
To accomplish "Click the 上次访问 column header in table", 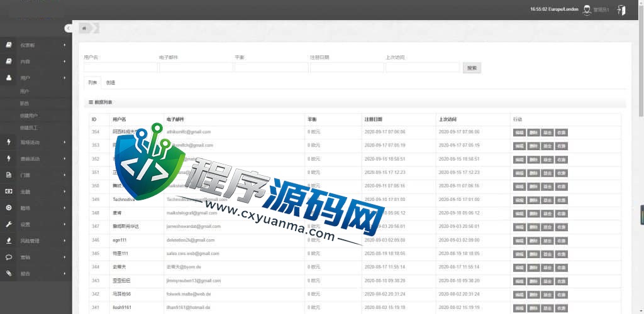I will coord(448,119).
